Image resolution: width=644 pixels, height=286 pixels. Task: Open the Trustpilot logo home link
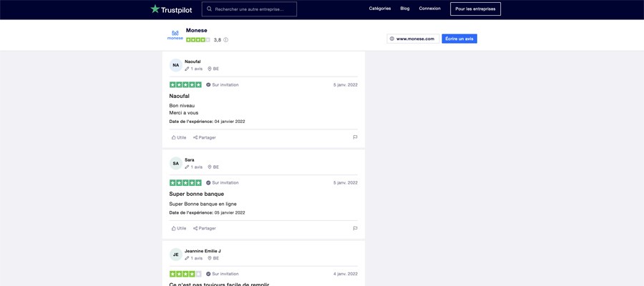pyautogui.click(x=171, y=9)
